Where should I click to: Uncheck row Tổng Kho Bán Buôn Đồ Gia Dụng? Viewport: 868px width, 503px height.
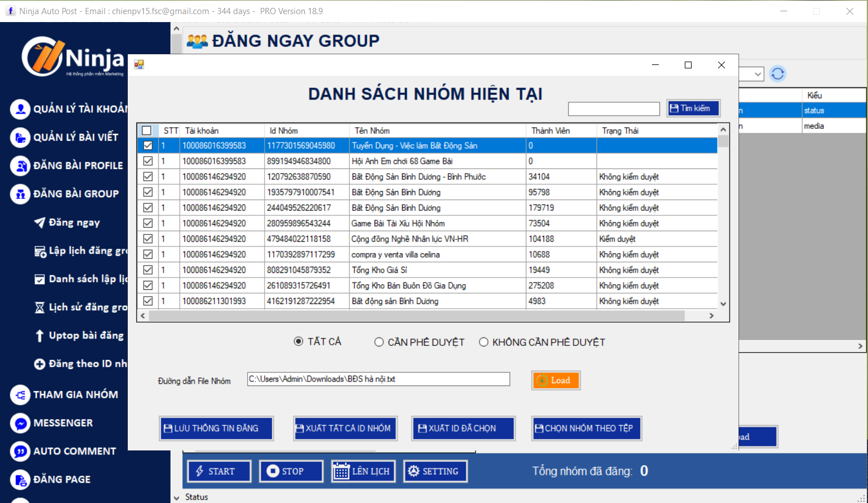tap(148, 285)
